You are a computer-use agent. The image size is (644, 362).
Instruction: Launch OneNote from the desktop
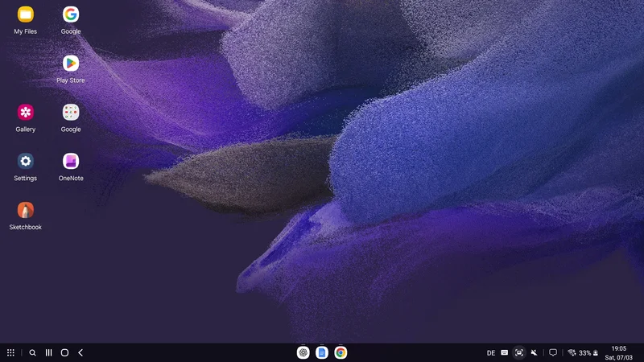(x=71, y=161)
